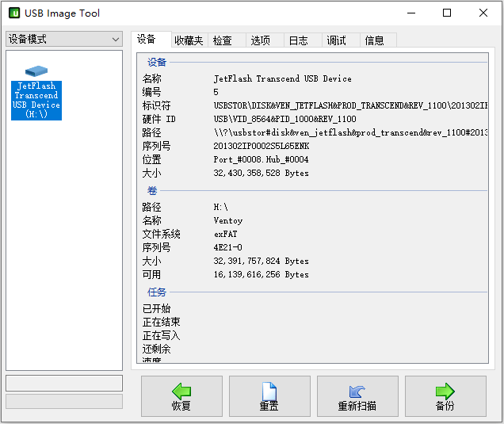Click the green arrow Restore (恢复) button
Screen dimensions: 504x424
point(181,396)
